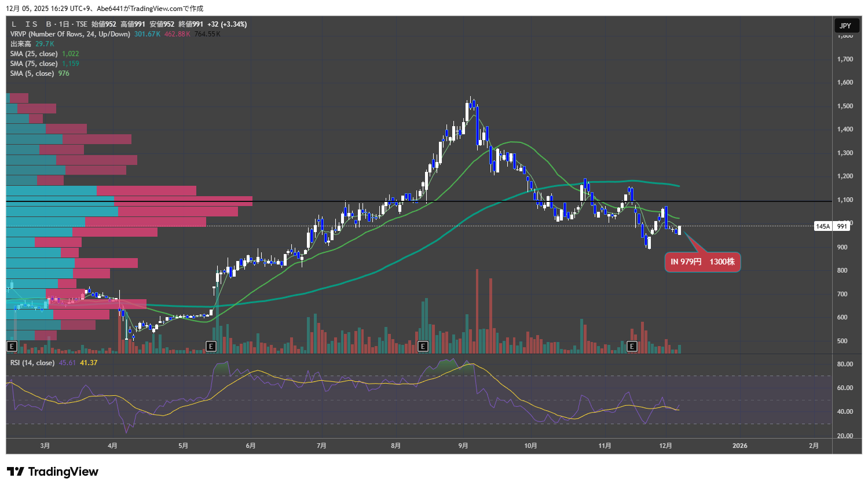The height and width of the screenshot is (489, 868).
Task: Open the mid-May earnings E marker
Action: [211, 347]
